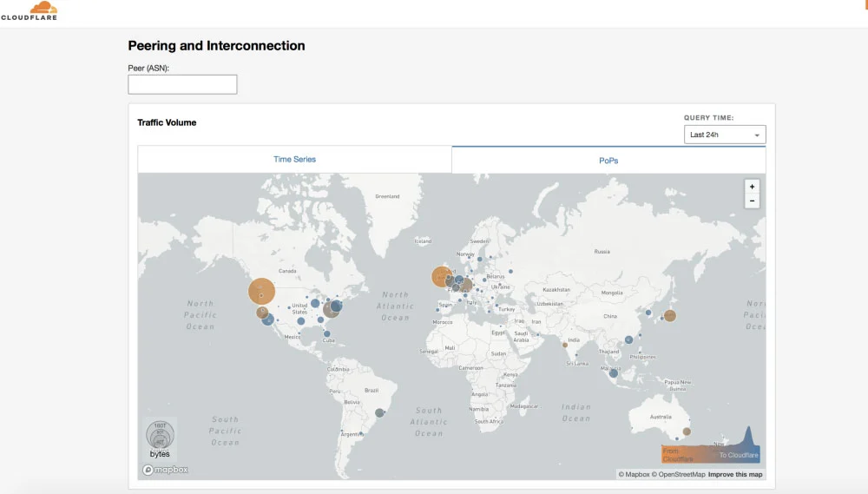Click the Cloudflare logo
Image resolution: width=868 pixels, height=494 pixels.
tap(30, 10)
